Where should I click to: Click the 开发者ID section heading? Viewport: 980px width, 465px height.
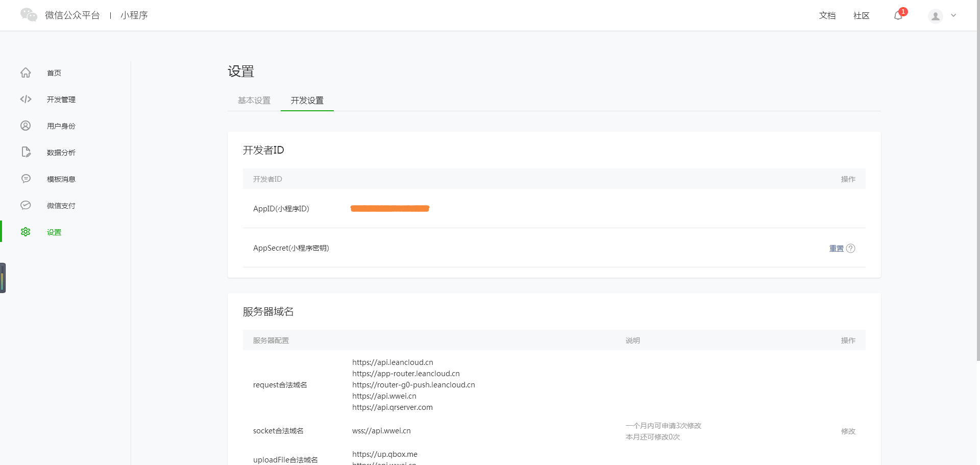tap(263, 150)
